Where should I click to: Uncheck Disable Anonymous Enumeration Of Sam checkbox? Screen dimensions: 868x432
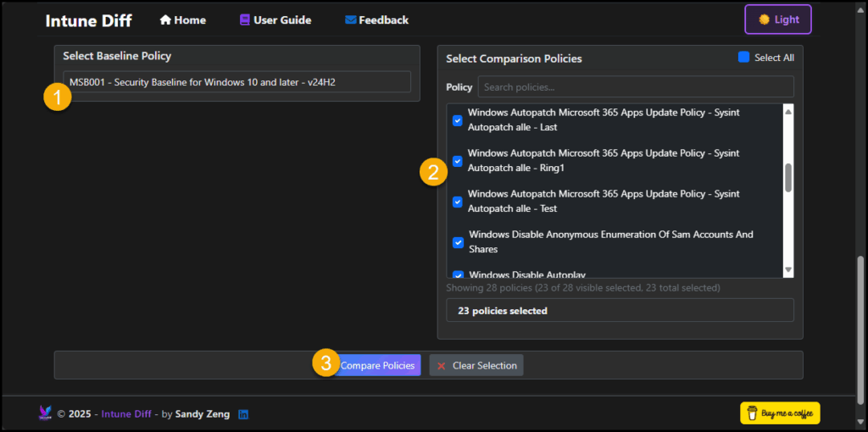pyautogui.click(x=458, y=242)
